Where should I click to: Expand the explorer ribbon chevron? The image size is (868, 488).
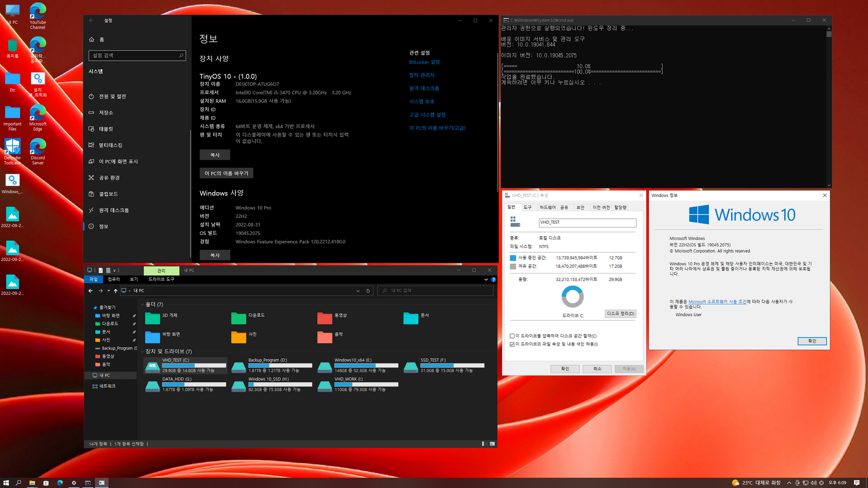486,279
